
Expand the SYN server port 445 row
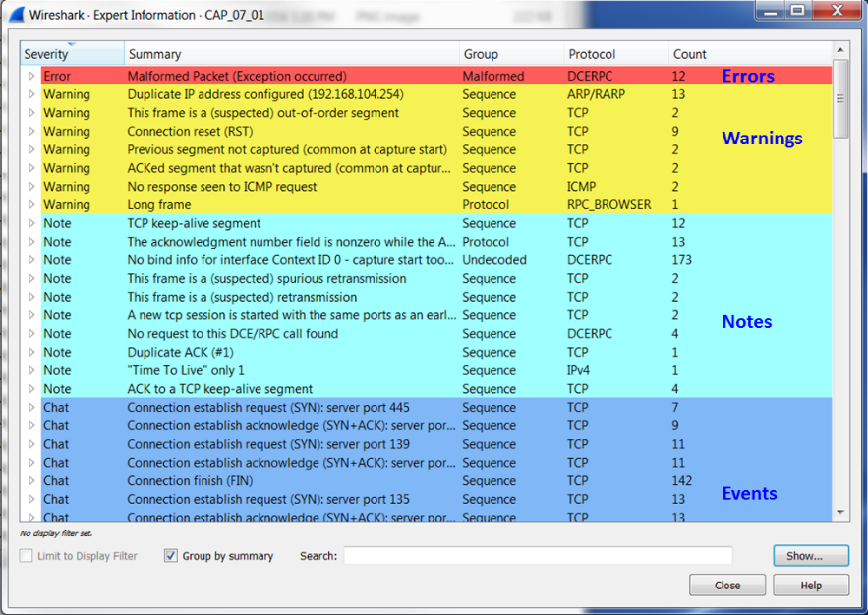[x=31, y=408]
